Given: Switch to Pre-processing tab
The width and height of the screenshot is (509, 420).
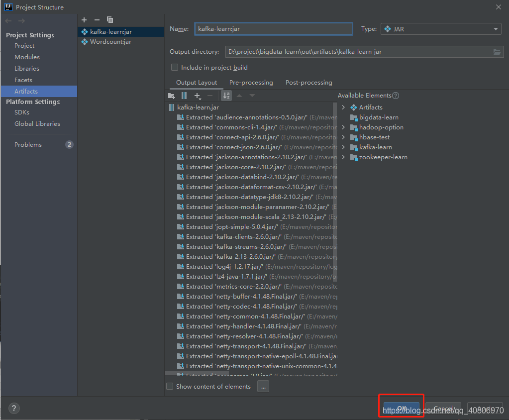Looking at the screenshot, I should pos(251,83).
